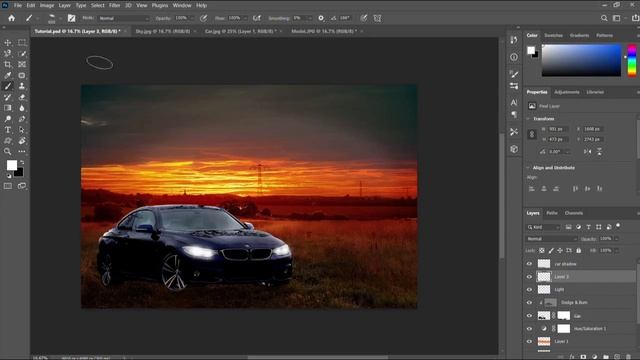Viewport: 640px width, 360px height.
Task: Hide the Hue/Saturation 1 layer
Action: (x=529, y=329)
